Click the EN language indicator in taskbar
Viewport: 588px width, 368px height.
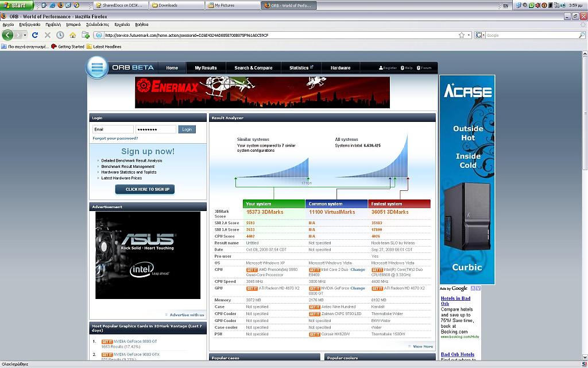pos(505,6)
